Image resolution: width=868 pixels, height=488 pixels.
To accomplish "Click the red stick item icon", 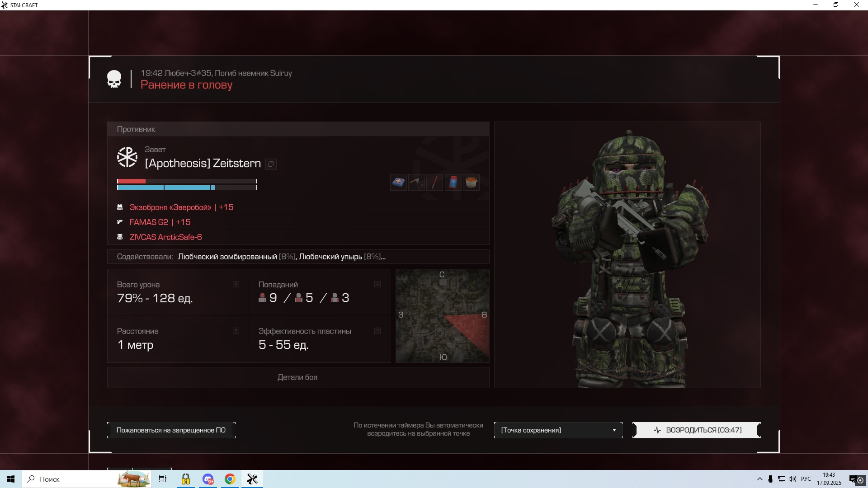I will 434,182.
